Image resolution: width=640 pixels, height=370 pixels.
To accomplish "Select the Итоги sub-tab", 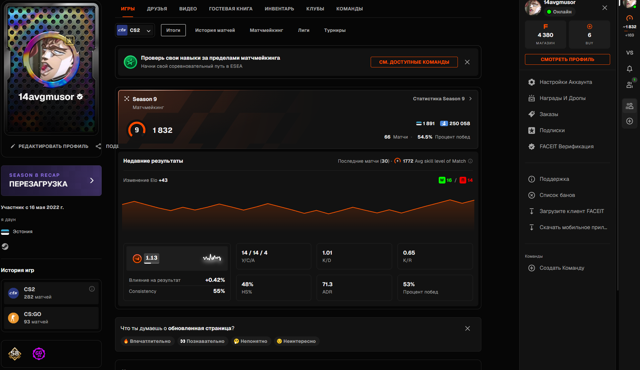I will pos(173,30).
